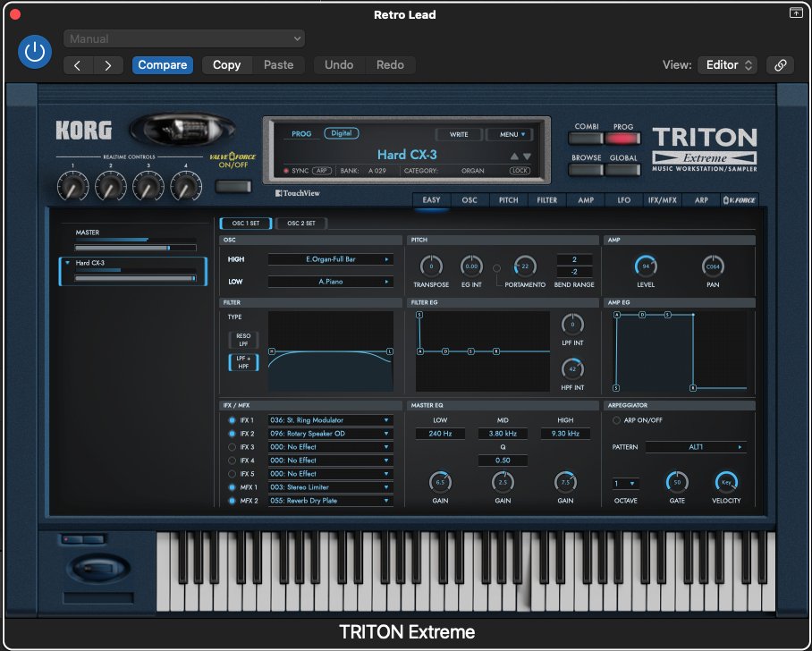The image size is (812, 651).
Task: Toggle the Valve Force ON/OFF button
Action: point(233,186)
